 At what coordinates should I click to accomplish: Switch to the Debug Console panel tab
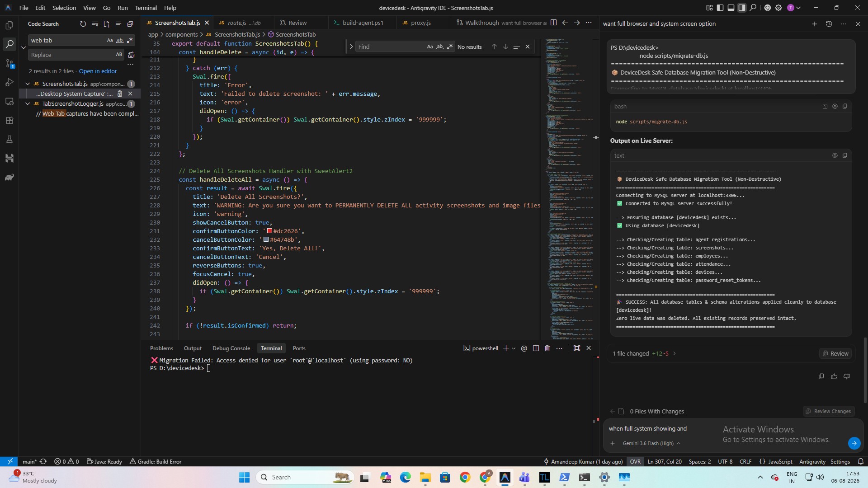pyautogui.click(x=231, y=348)
